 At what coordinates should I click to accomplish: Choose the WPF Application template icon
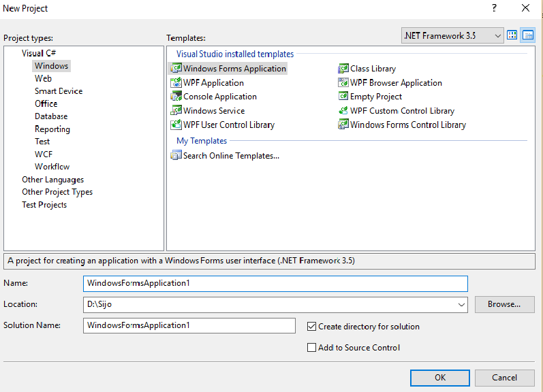point(176,83)
